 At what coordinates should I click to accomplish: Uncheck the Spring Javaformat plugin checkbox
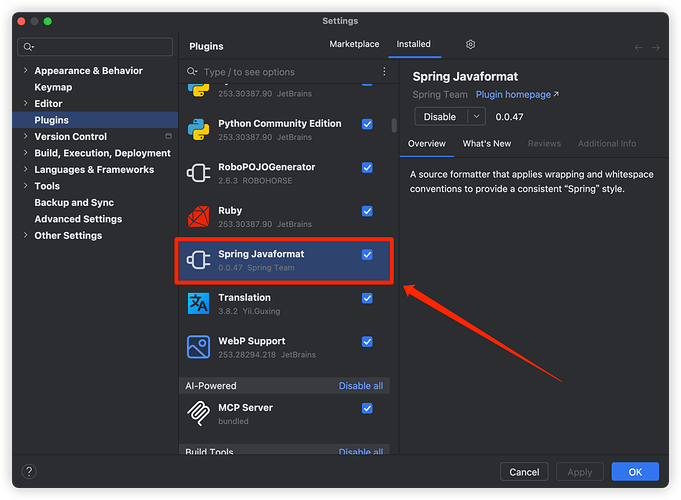367,255
